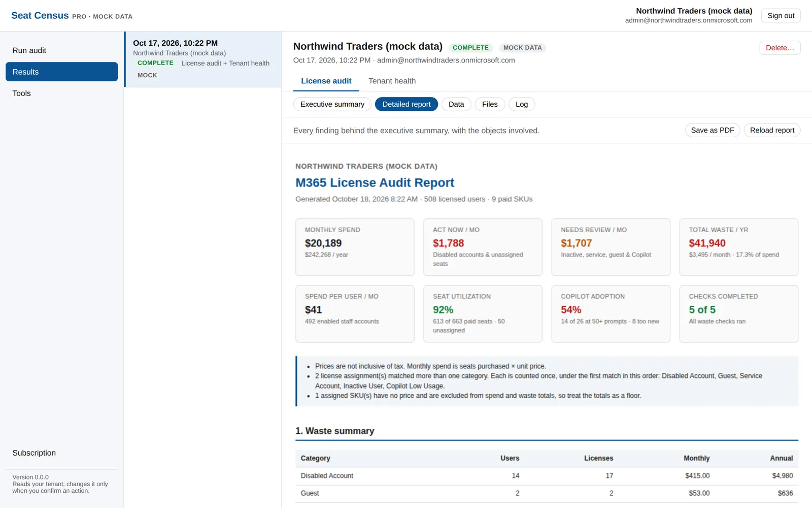
Task: Click the Seat Utilization 92% card
Action: point(483,314)
